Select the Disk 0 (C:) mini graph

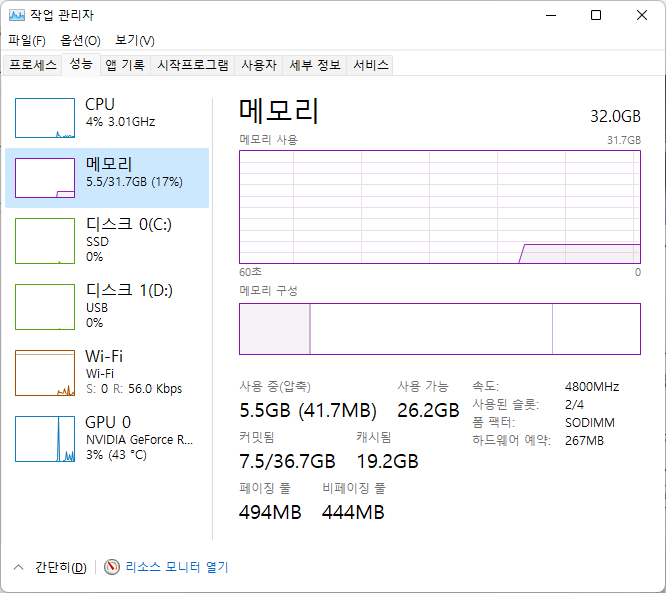click(x=45, y=241)
